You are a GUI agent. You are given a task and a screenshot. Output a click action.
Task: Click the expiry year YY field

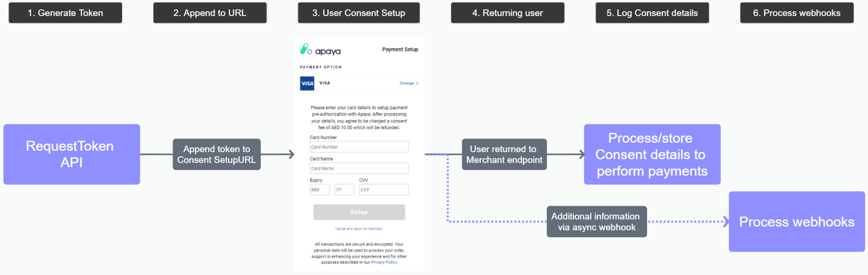coord(344,190)
